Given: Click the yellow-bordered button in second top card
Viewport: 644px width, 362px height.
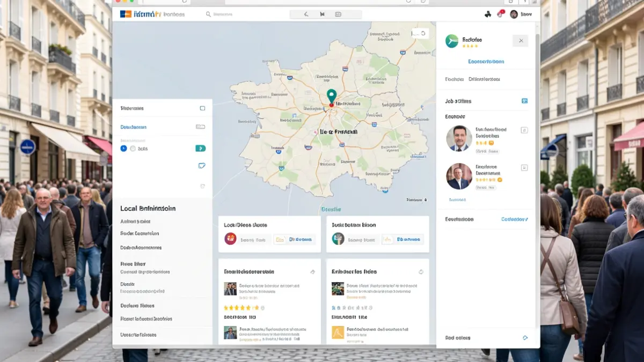Looking at the screenshot, I should [387, 240].
